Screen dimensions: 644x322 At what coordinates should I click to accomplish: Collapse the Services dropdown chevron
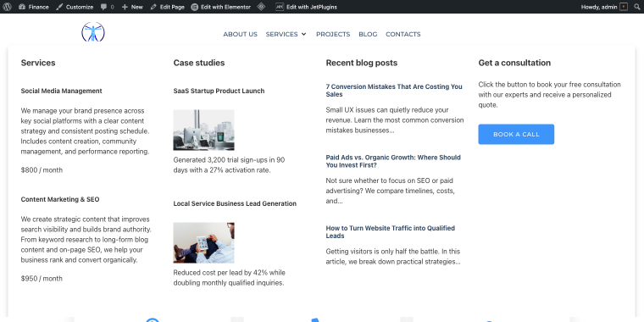[x=304, y=34]
